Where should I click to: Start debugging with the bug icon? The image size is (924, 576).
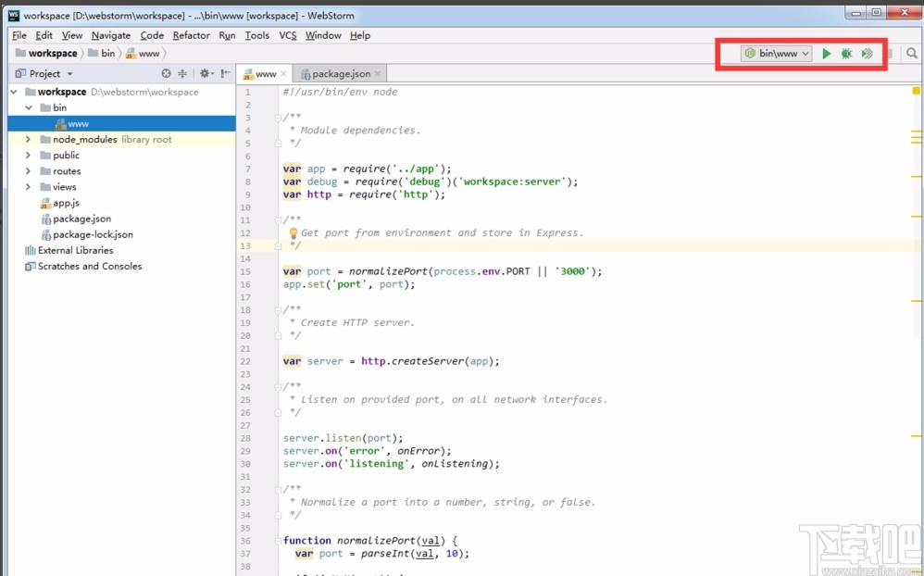tap(846, 54)
